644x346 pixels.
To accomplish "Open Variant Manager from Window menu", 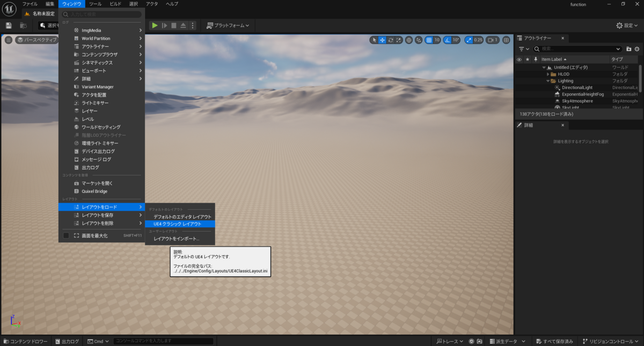I will 102,86.
